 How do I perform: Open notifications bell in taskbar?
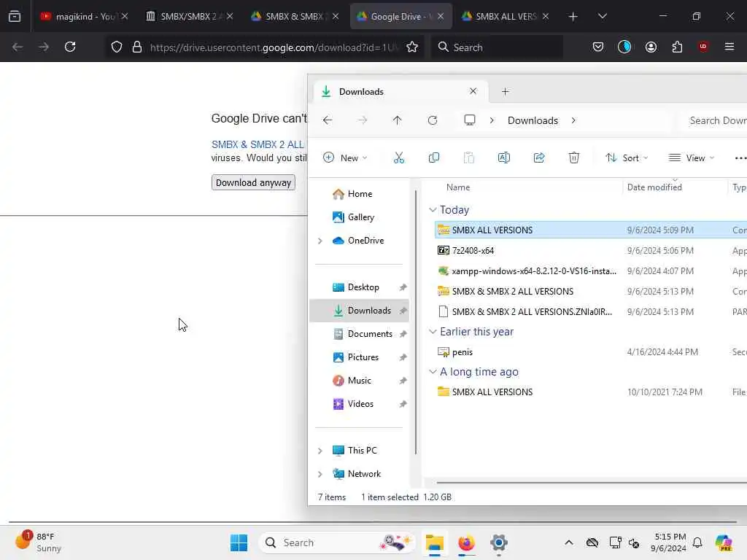click(x=697, y=542)
